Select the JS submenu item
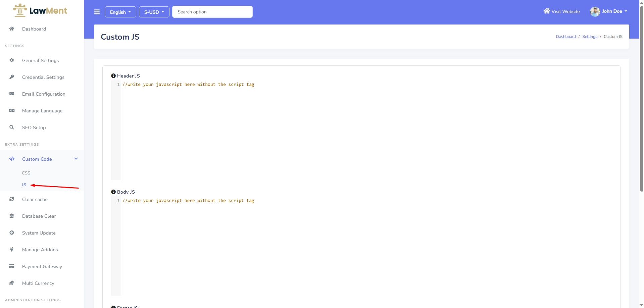 [x=24, y=185]
